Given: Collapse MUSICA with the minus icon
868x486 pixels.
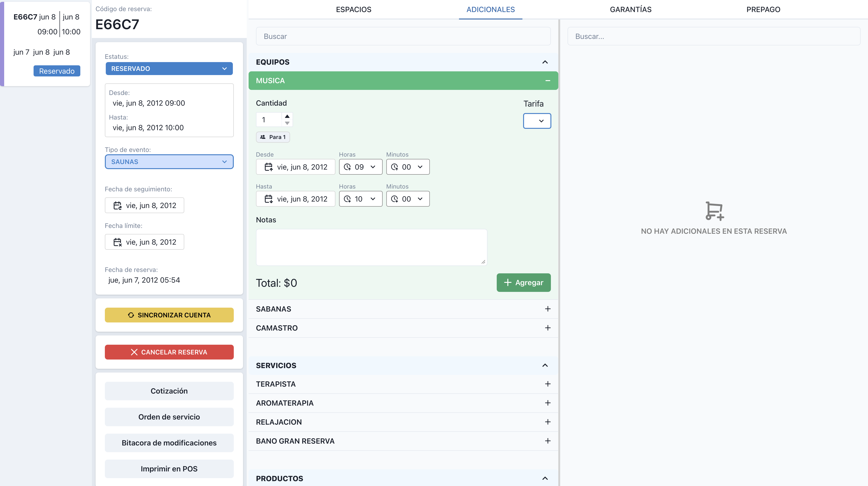Looking at the screenshot, I should pyautogui.click(x=548, y=81).
